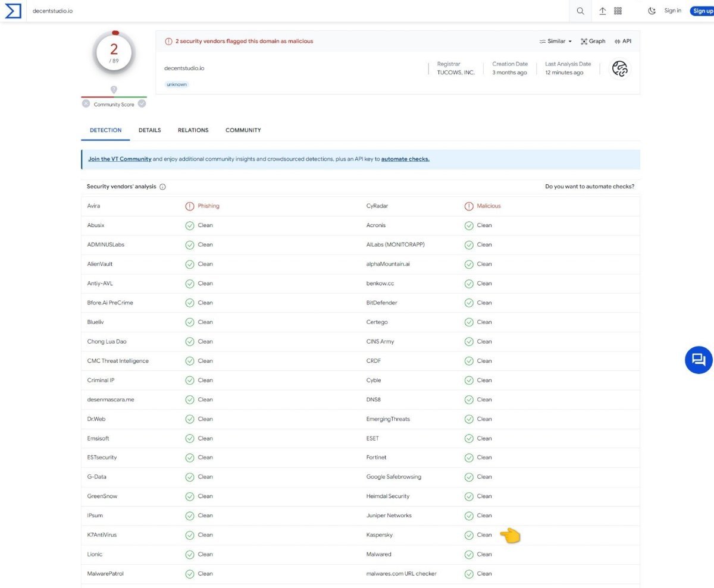Click the Juniper Networks vendor name
The width and height of the screenshot is (714, 588).
[x=389, y=515]
